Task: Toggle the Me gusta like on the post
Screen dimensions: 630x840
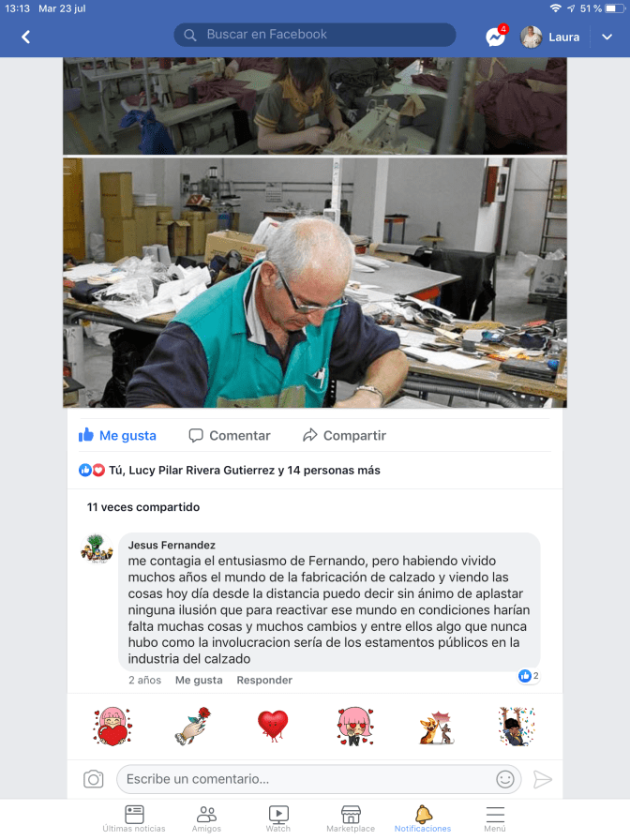Action: point(117,435)
